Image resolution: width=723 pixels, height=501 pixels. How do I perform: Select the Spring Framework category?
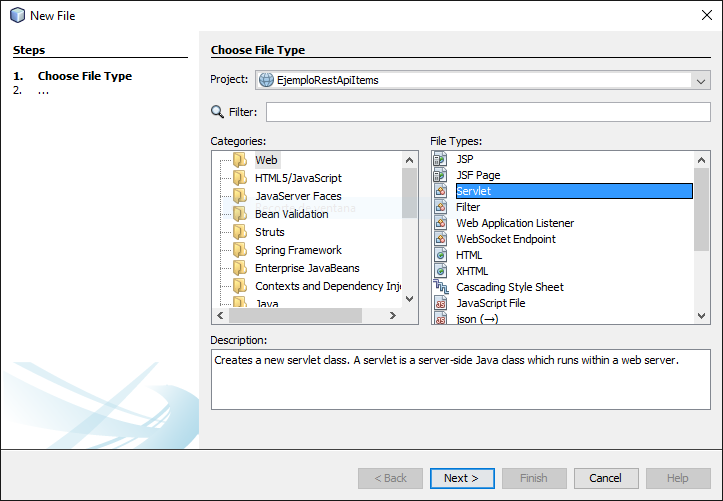point(298,250)
